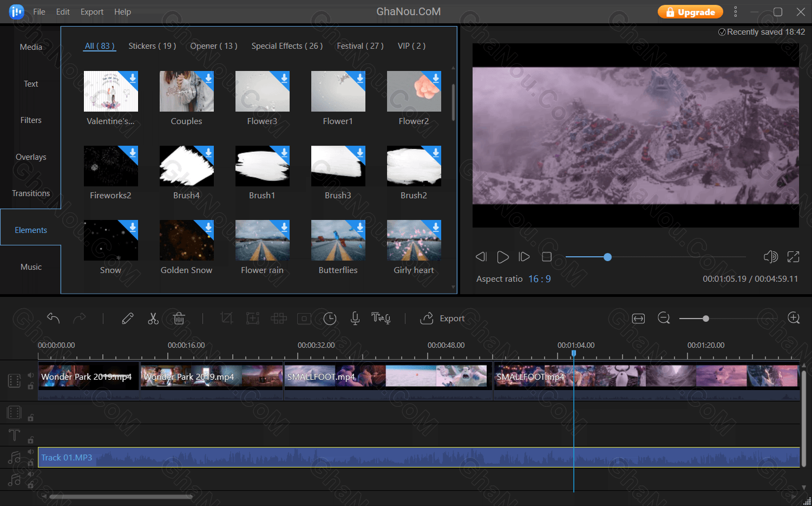Show the VIP ( 2 ) category

(x=411, y=46)
